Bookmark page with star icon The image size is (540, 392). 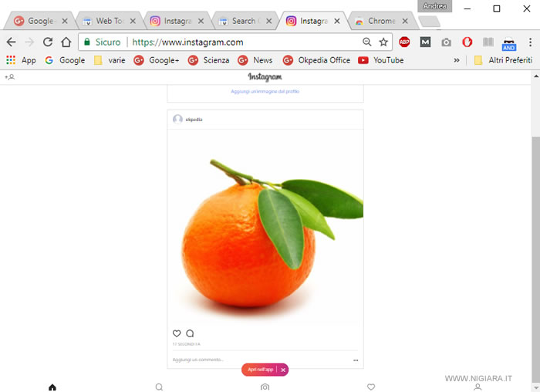click(x=383, y=42)
